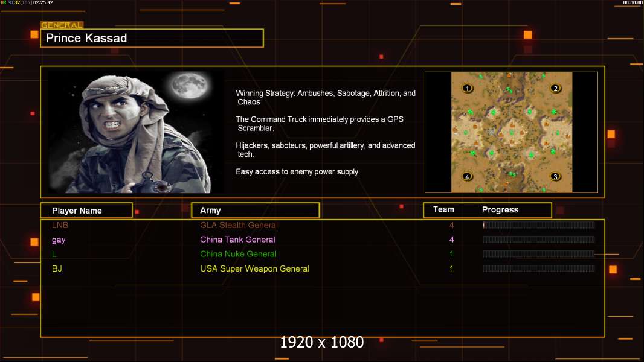
Task: Click the Progress column header label
Action: pyautogui.click(x=500, y=210)
